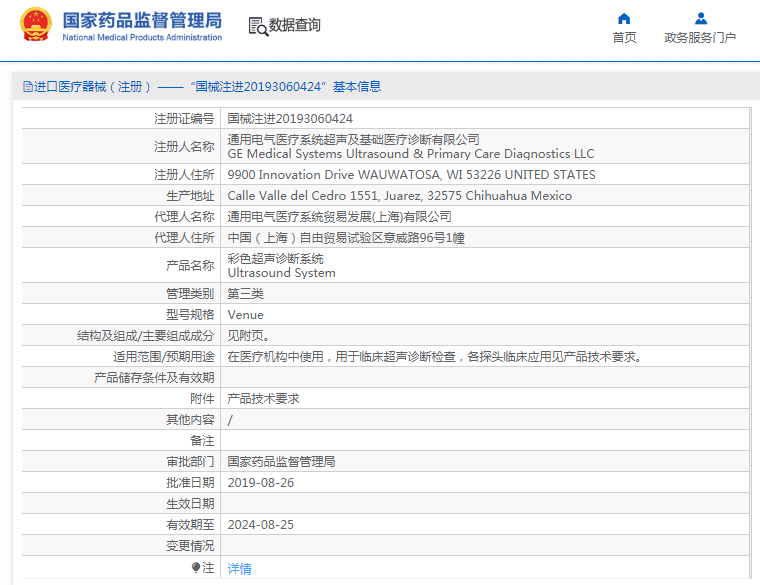760x585 pixels.
Task: Click the 数据查询 label
Action: [x=295, y=25]
